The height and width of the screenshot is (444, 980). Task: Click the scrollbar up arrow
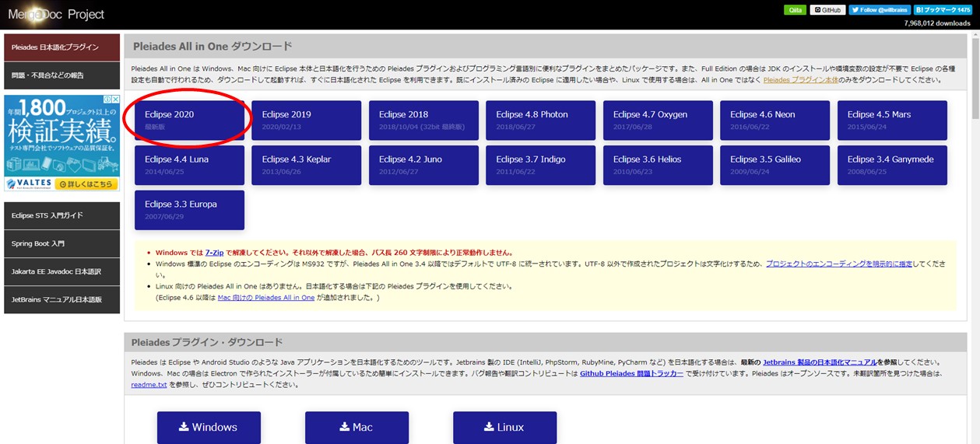click(x=975, y=36)
